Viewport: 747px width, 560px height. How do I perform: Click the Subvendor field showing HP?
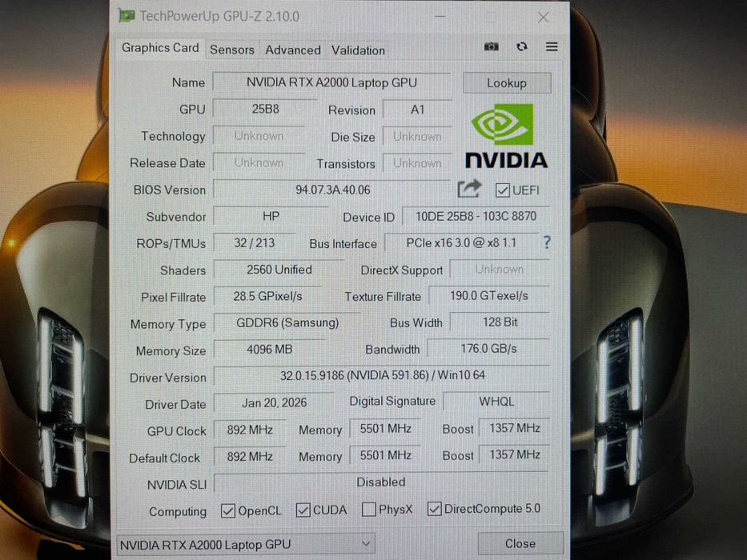point(271,216)
